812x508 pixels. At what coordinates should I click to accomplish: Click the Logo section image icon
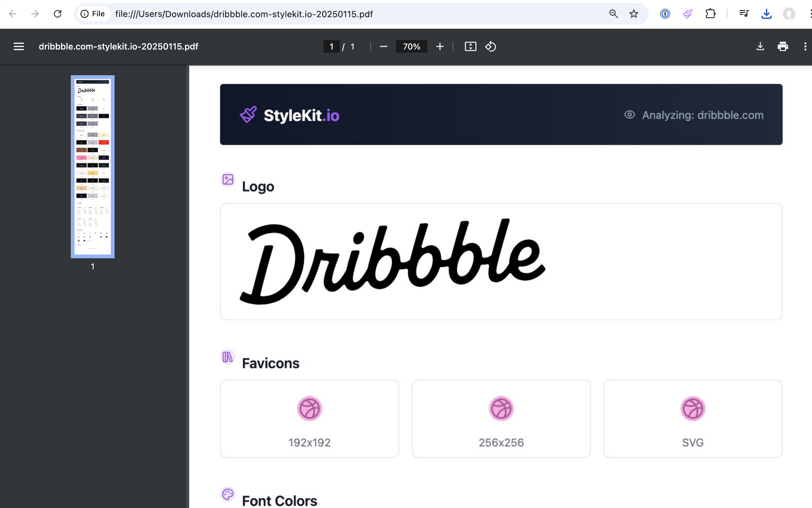click(x=228, y=179)
